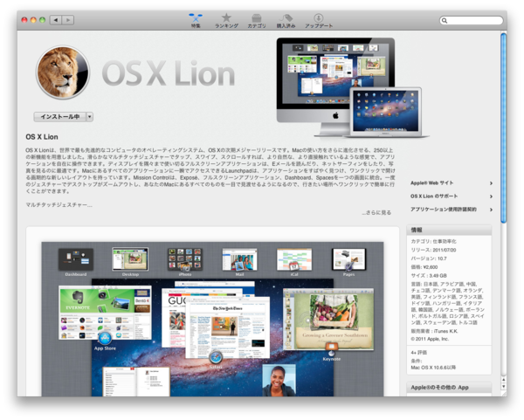
Task: Click the iMac and MacBook hero image
Action: (353, 88)
